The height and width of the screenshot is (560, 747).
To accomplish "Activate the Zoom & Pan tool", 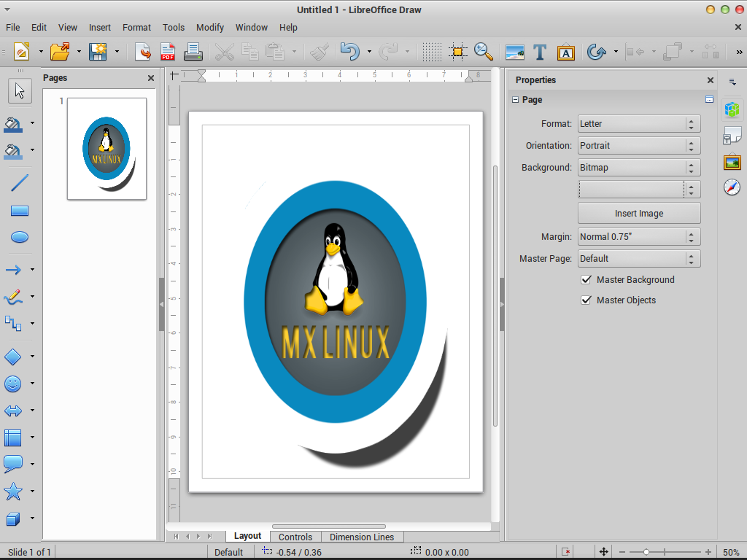I will [483, 52].
